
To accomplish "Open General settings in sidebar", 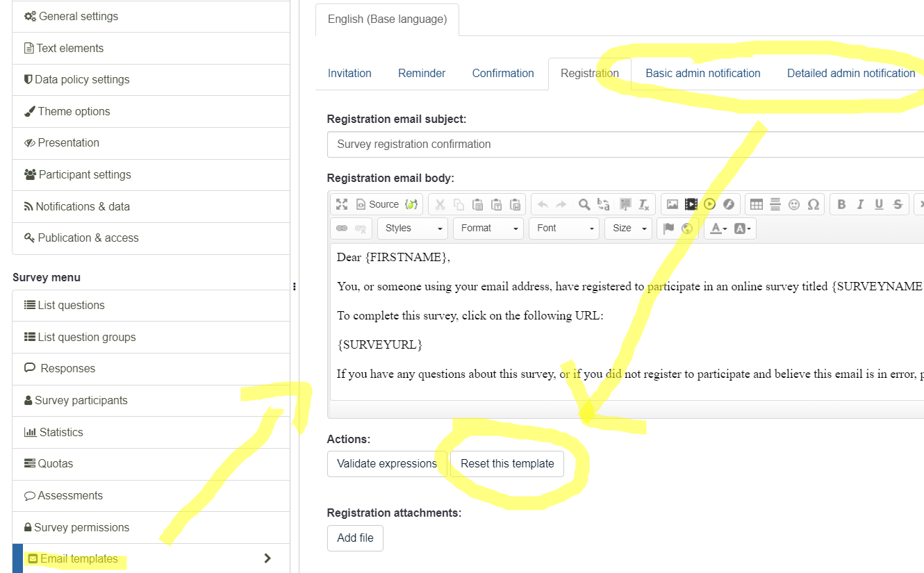I will pos(151,16).
